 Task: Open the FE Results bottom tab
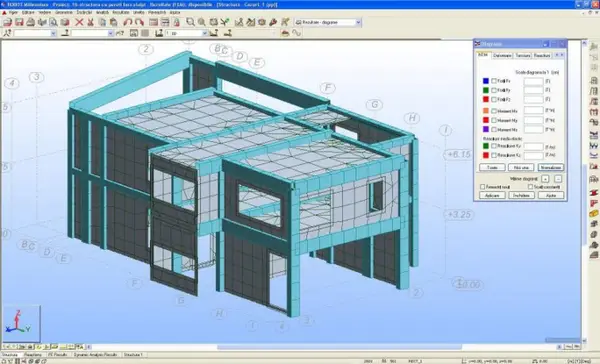pos(58,355)
